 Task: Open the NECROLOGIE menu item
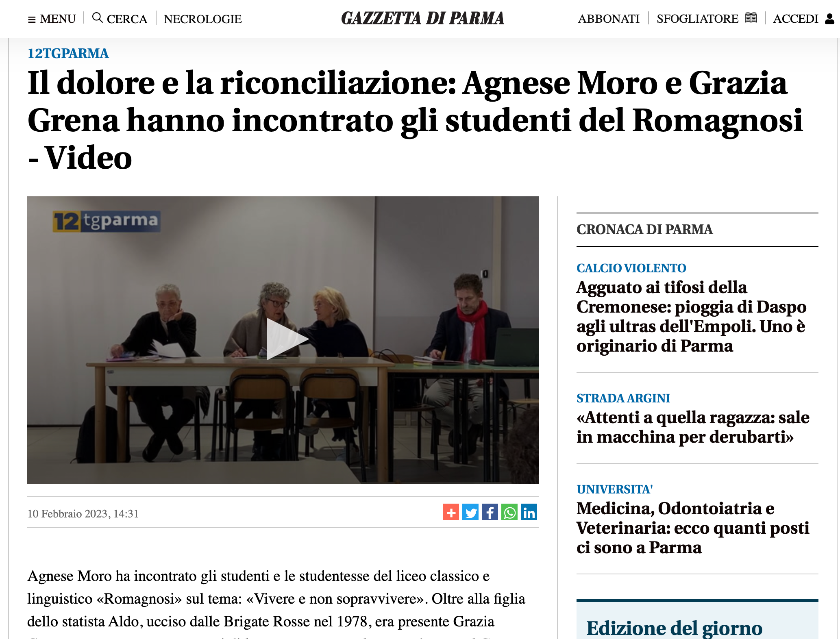[x=202, y=19]
